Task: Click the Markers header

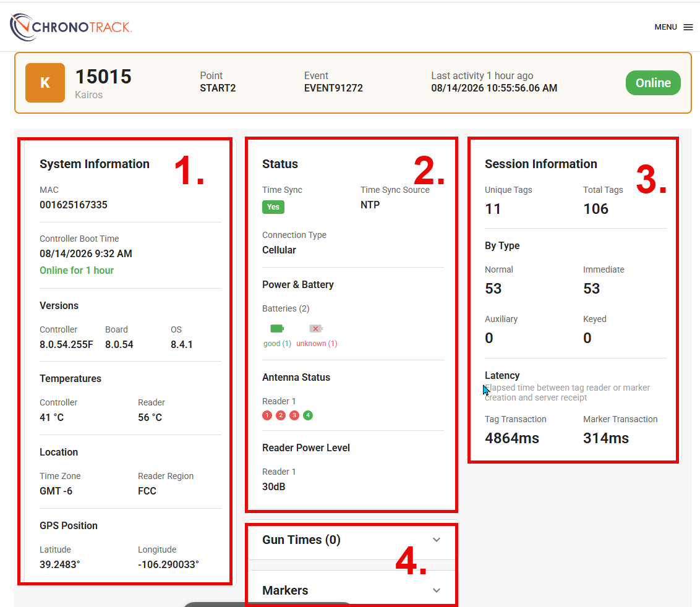Action: point(285,590)
